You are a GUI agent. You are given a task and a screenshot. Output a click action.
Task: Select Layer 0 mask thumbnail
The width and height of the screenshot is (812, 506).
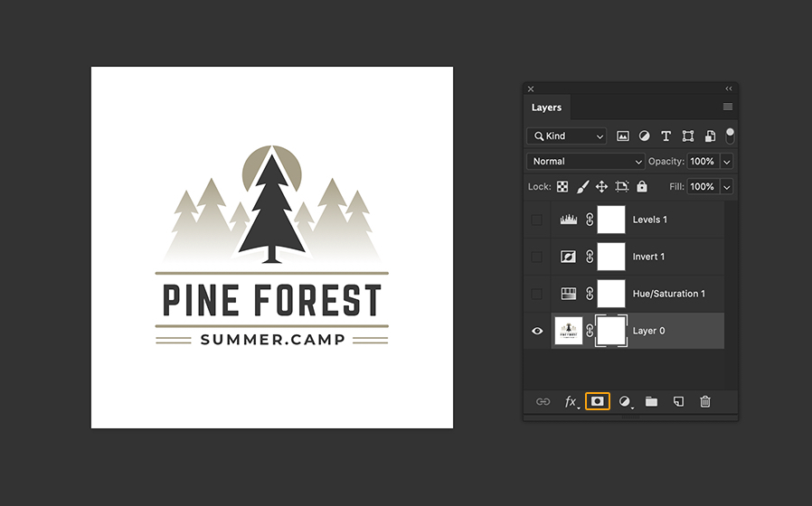click(x=611, y=331)
